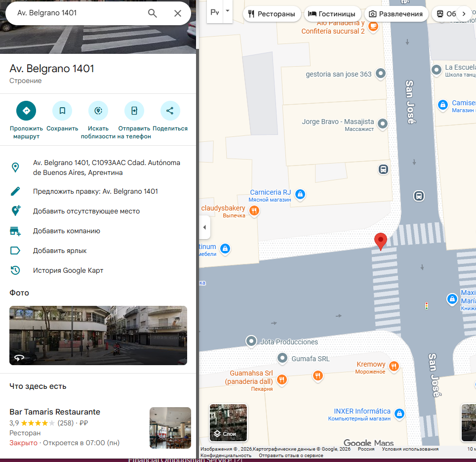Click the Camiser shop marker
This screenshot has width=476, height=462.
tap(443, 105)
